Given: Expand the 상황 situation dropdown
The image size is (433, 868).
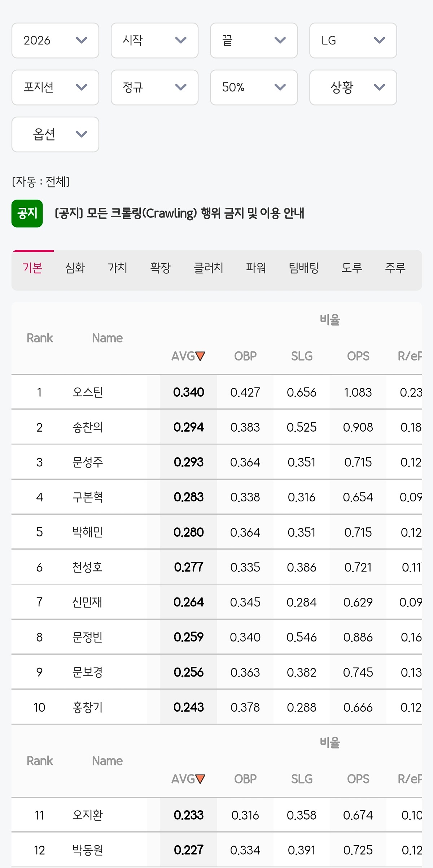Looking at the screenshot, I should (x=353, y=87).
